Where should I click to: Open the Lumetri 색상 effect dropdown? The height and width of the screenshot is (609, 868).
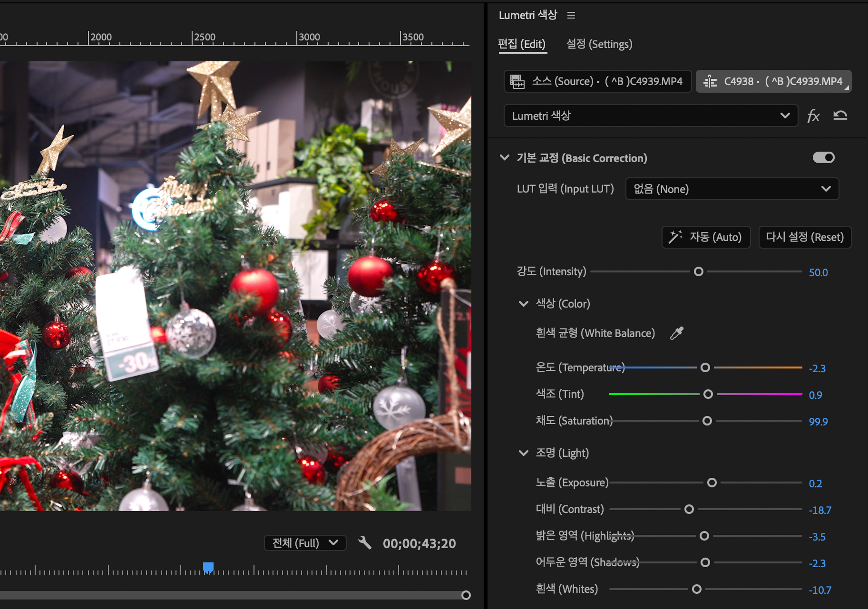650,116
